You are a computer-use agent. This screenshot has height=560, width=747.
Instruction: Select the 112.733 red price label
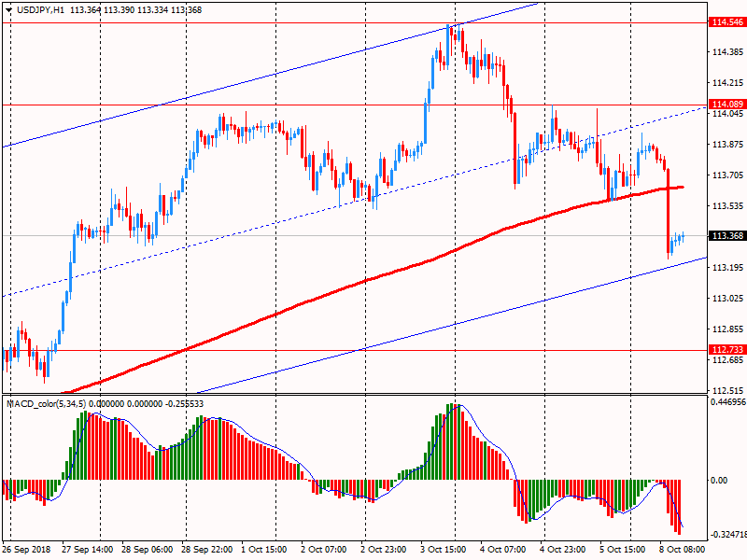(727, 350)
